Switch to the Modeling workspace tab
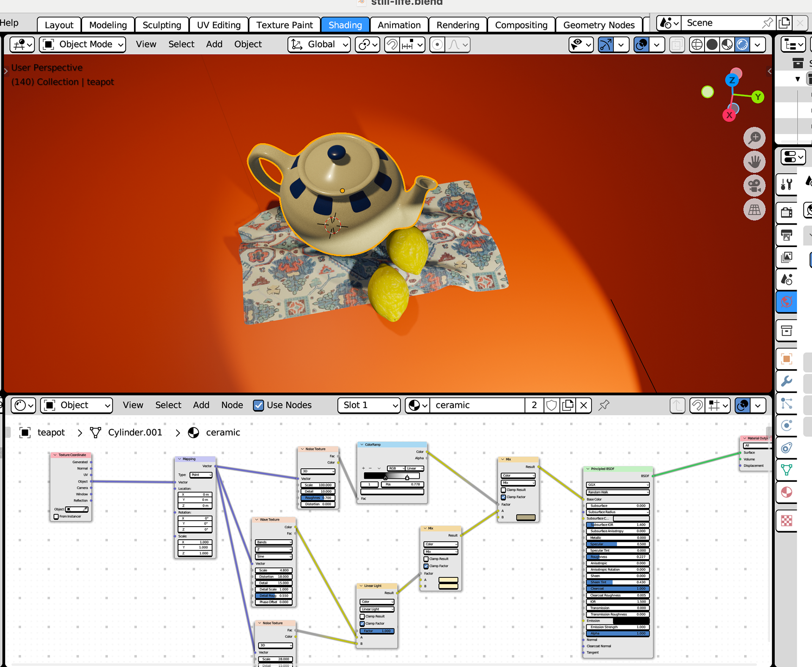 point(108,25)
